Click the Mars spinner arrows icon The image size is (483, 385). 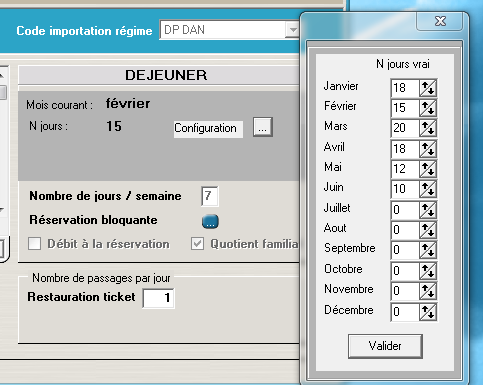(x=428, y=128)
